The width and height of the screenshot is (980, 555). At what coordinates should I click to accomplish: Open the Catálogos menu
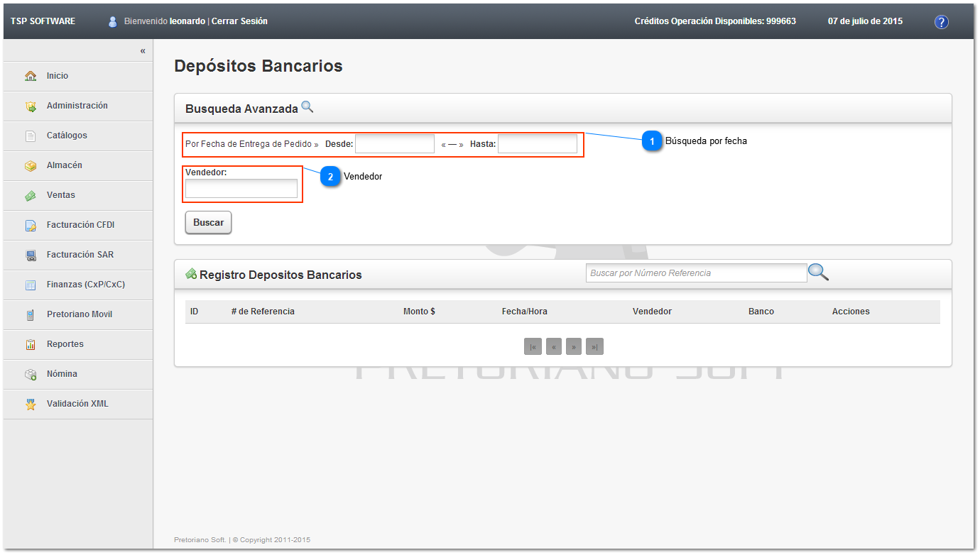[x=78, y=136]
